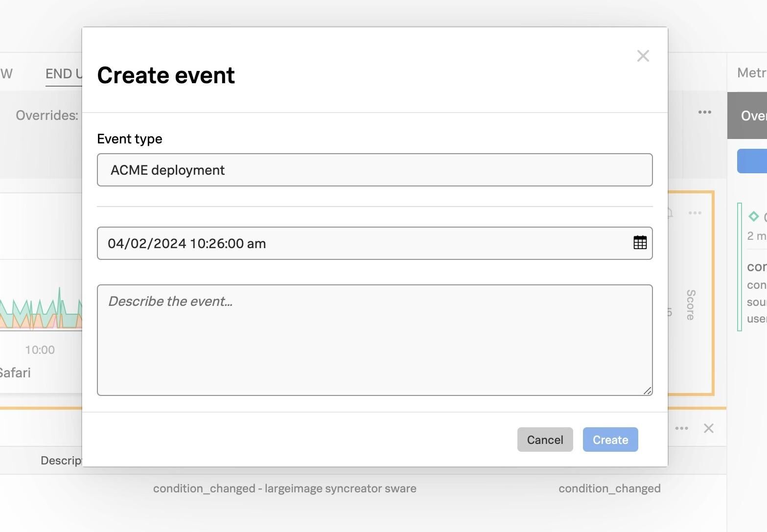767x532 pixels.
Task: Click the date and time input field
Action: (x=374, y=243)
